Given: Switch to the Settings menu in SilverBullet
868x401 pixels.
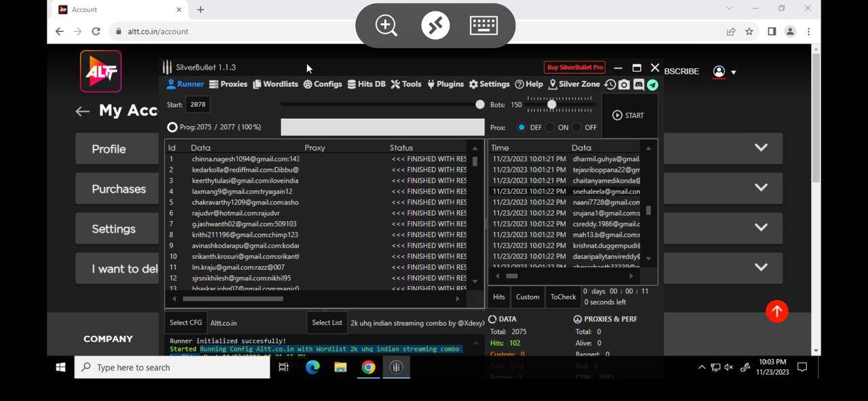Looking at the screenshot, I should [489, 84].
